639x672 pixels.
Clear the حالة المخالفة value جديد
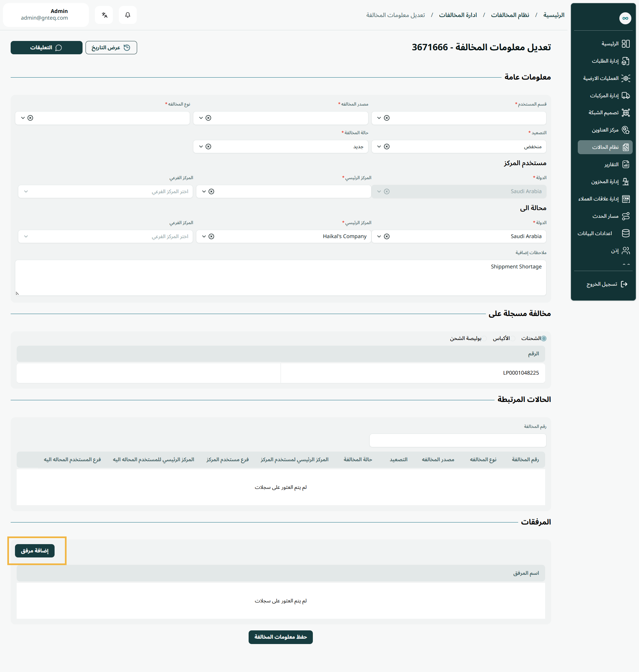[x=208, y=147]
